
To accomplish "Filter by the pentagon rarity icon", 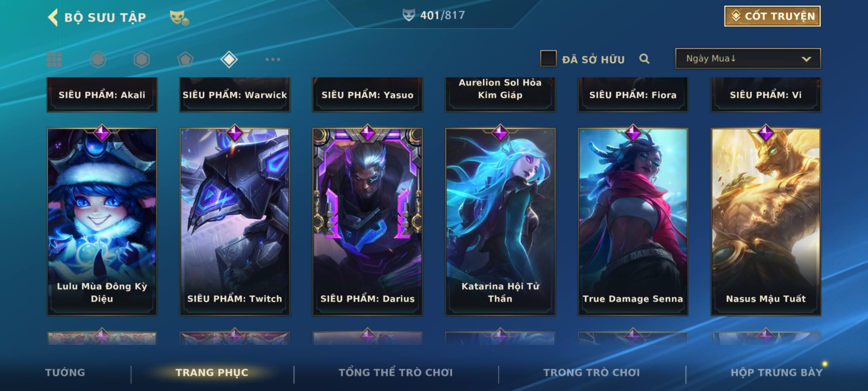I will click(185, 59).
